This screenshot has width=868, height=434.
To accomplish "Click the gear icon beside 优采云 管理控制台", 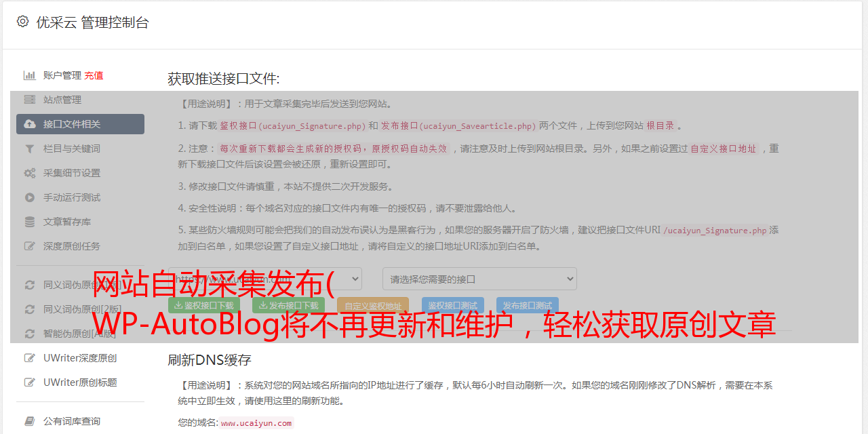I will (23, 22).
